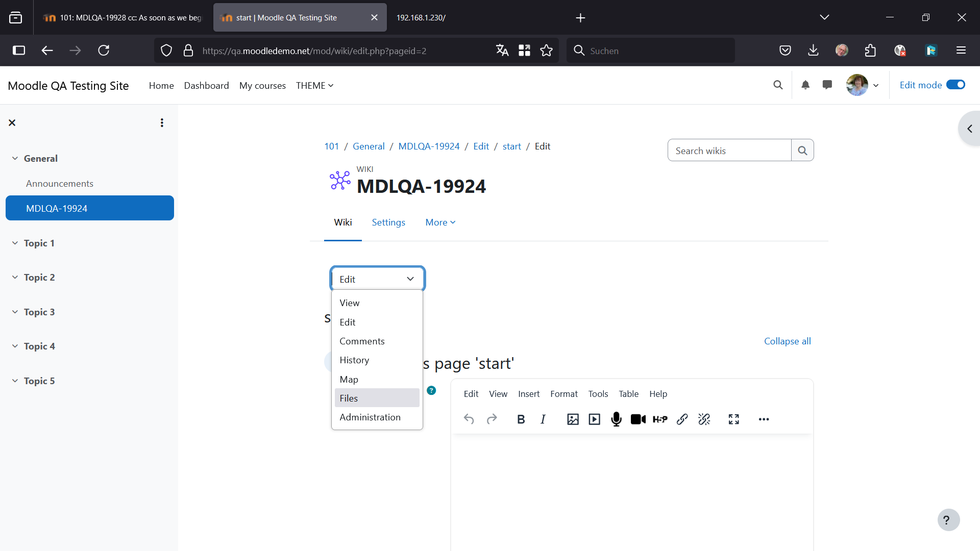
Task: Collapse Topic 5 in course index
Action: pos(15,381)
